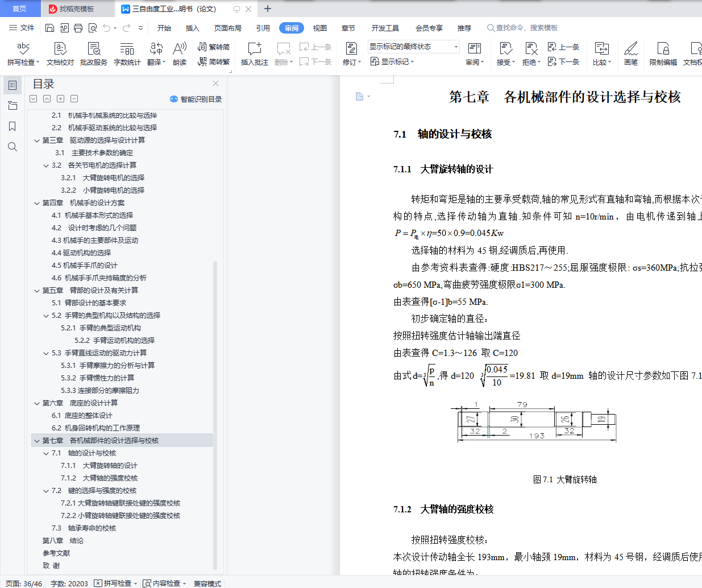Open the 批改服务 correction service

(94, 54)
